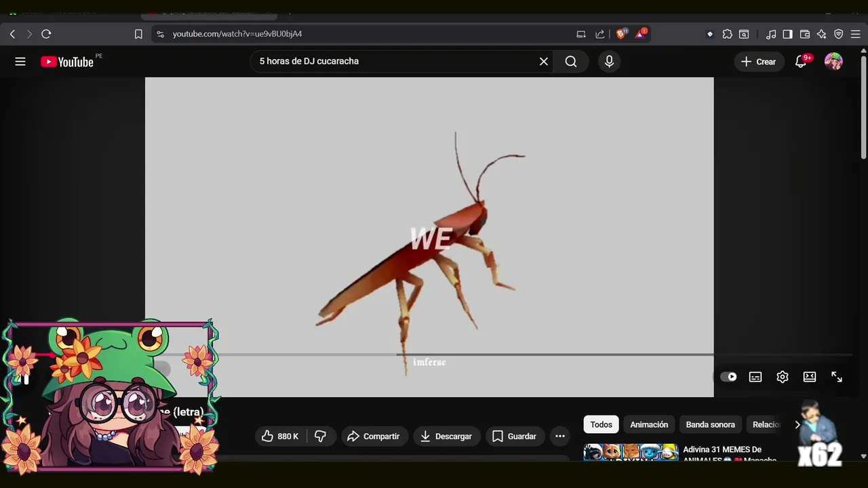The width and height of the screenshot is (868, 488).
Task: Select the Banda sonora chip
Action: pyautogui.click(x=710, y=425)
